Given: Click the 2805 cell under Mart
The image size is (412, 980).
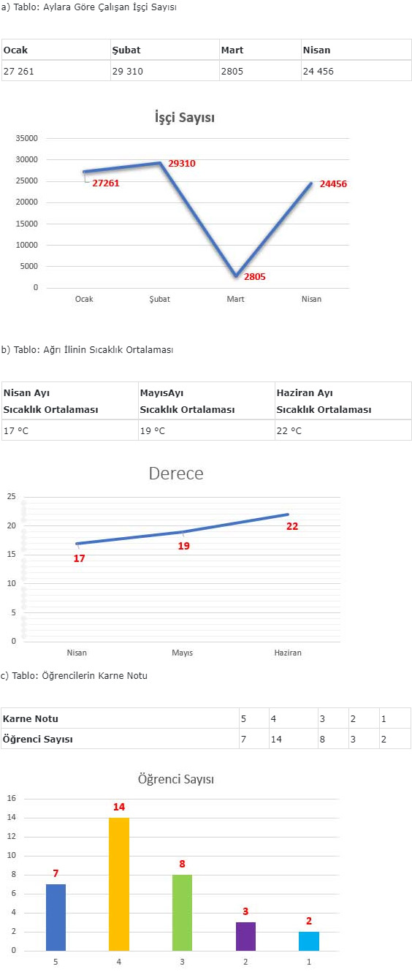Looking at the screenshot, I should 259,72.
